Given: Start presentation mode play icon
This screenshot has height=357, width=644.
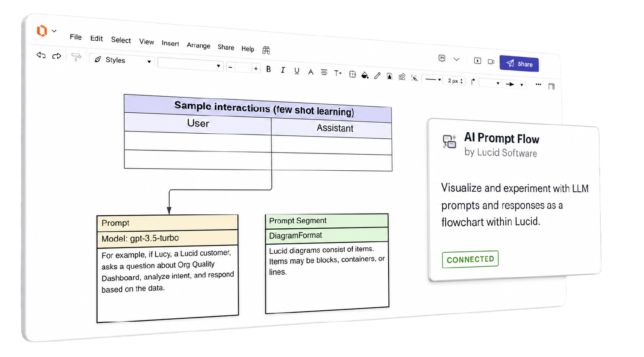Looking at the screenshot, I should 478,61.
